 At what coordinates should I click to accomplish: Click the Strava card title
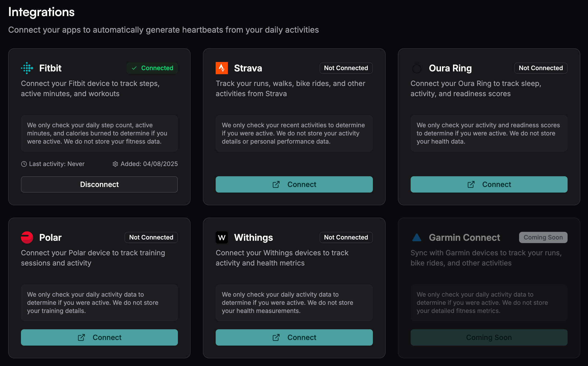(x=248, y=68)
